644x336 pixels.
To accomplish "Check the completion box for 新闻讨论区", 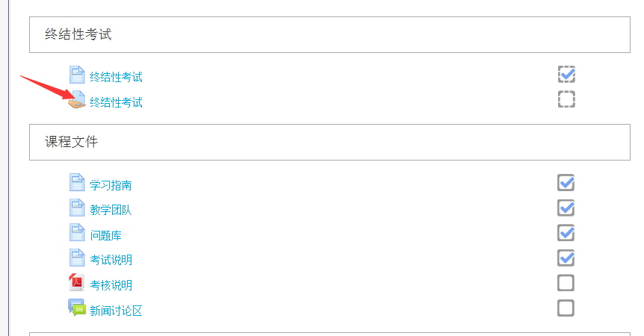I will coord(566,308).
